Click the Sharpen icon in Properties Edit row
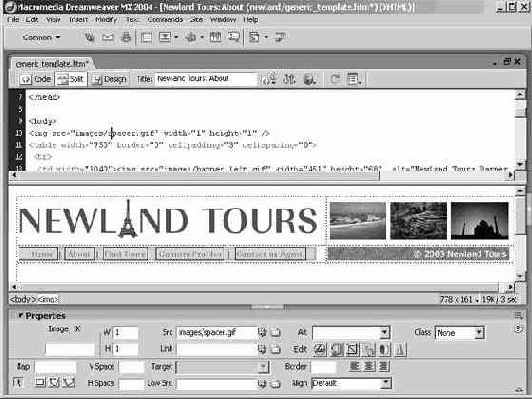Image resolution: width=532 pixels, height=399 pixels. [x=400, y=349]
